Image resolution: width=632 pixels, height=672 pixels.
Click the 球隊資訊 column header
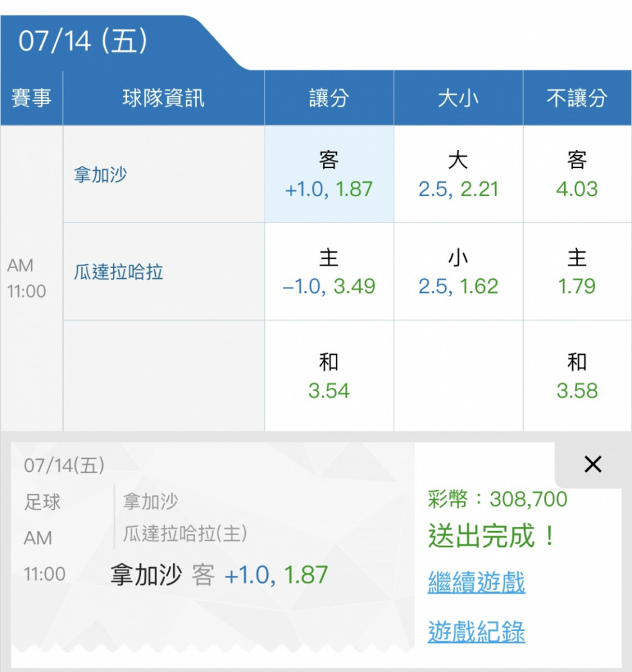164,97
